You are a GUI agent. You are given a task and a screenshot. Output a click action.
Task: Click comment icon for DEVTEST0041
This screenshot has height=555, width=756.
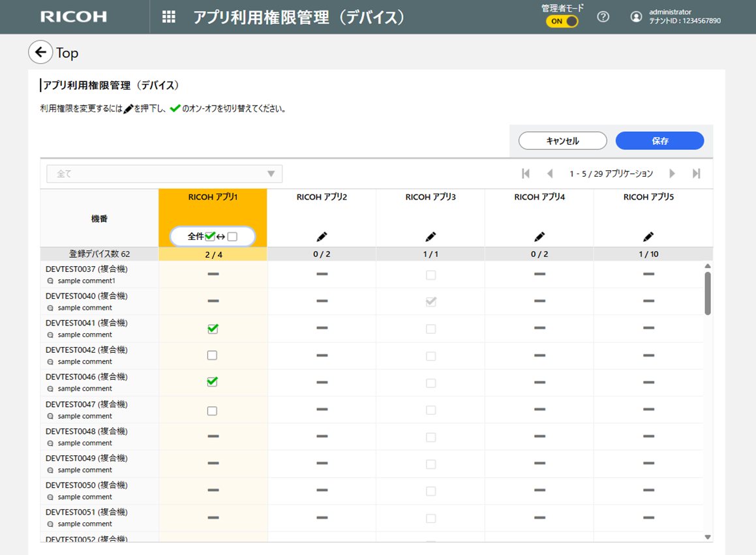coord(50,335)
